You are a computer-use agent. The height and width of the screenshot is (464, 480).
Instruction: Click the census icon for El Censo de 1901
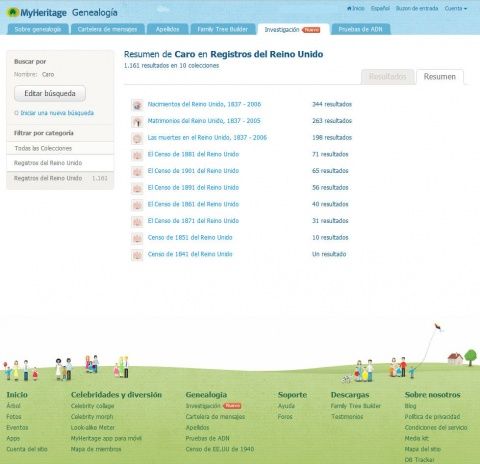click(x=137, y=172)
